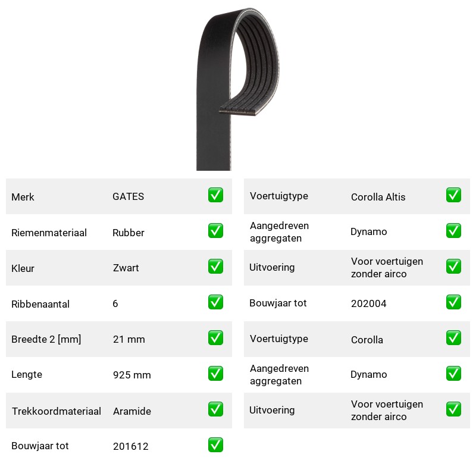Click the checkmark in the Aramide row
The image size is (476, 476).
coord(215,409)
